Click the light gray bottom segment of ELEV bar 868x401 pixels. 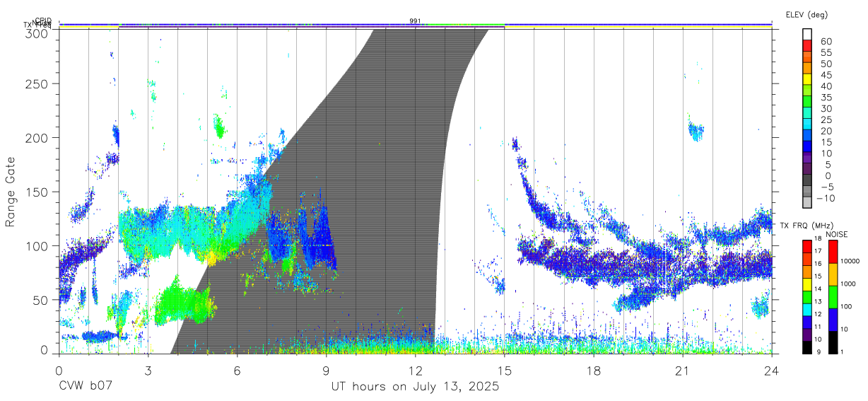[808, 202]
